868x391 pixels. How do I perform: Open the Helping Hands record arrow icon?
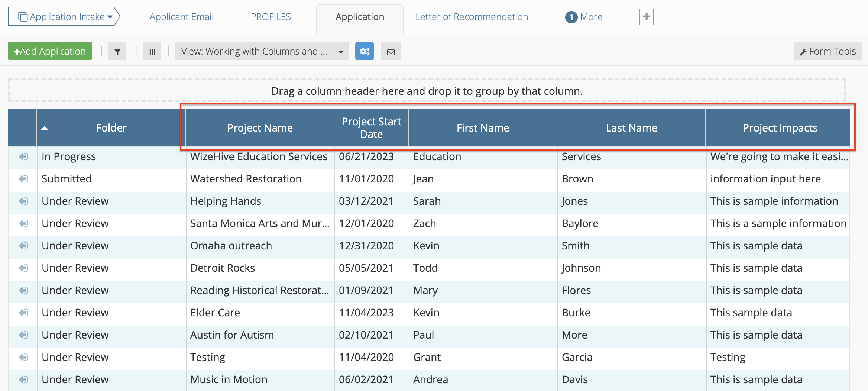23,201
